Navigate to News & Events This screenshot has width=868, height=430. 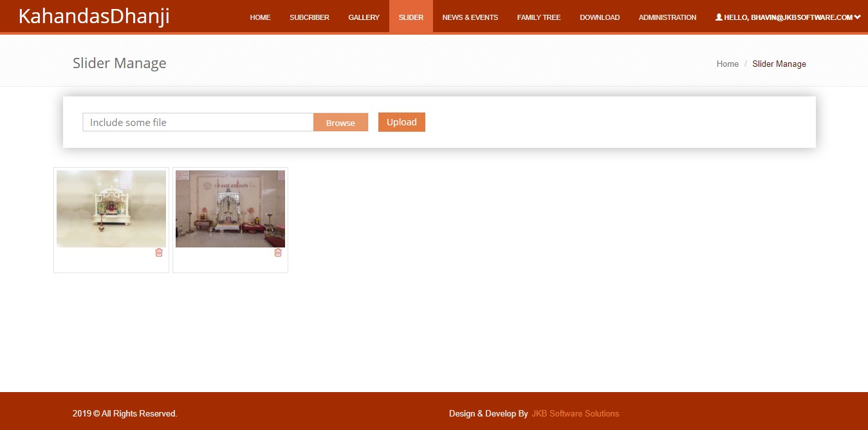[x=470, y=17]
